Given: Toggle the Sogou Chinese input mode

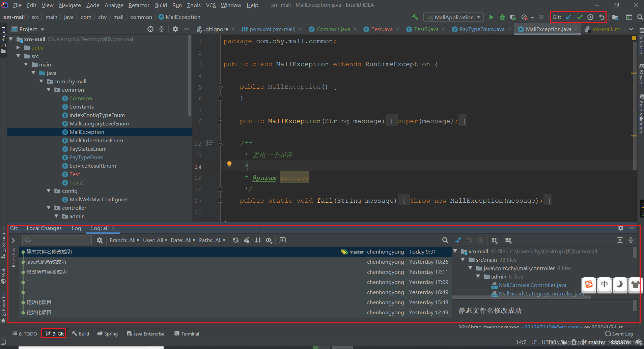Looking at the screenshot, I should (x=604, y=285).
